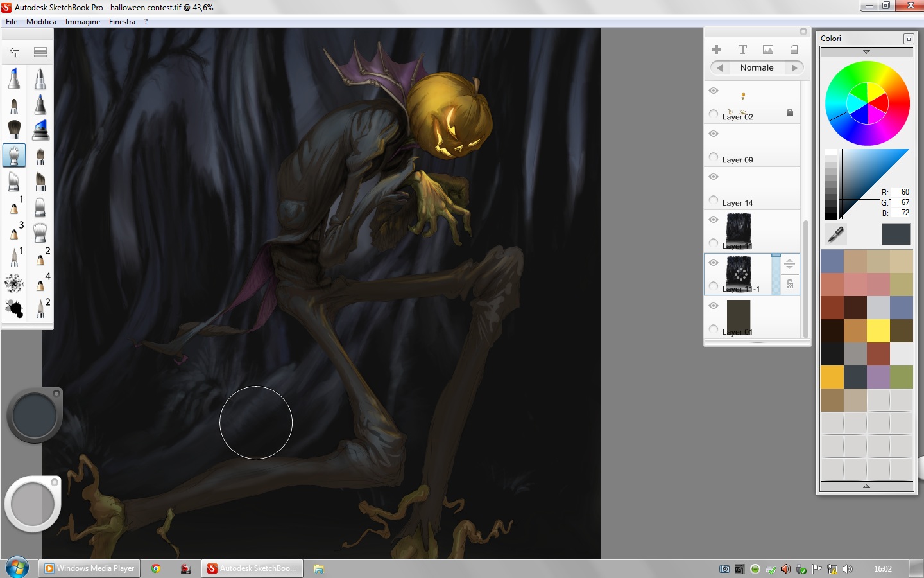Click the Autodesk SketchBook taskbar button
This screenshot has height=578, width=924.
252,568
